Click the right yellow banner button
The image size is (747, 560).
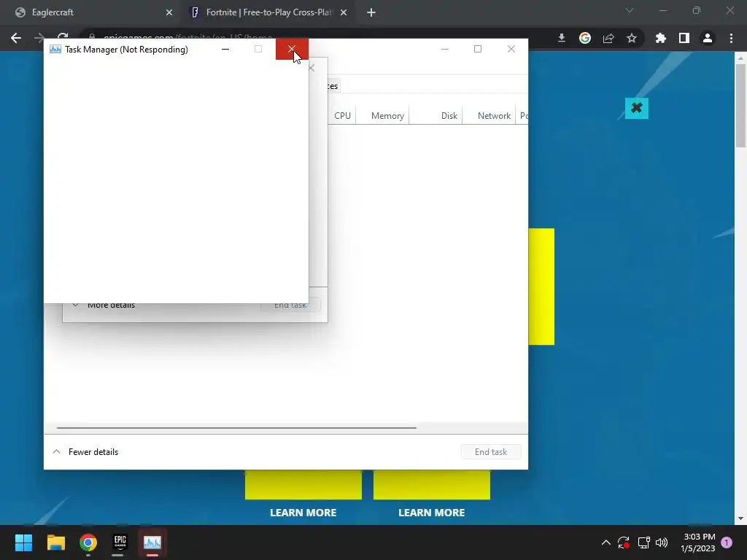[432, 485]
